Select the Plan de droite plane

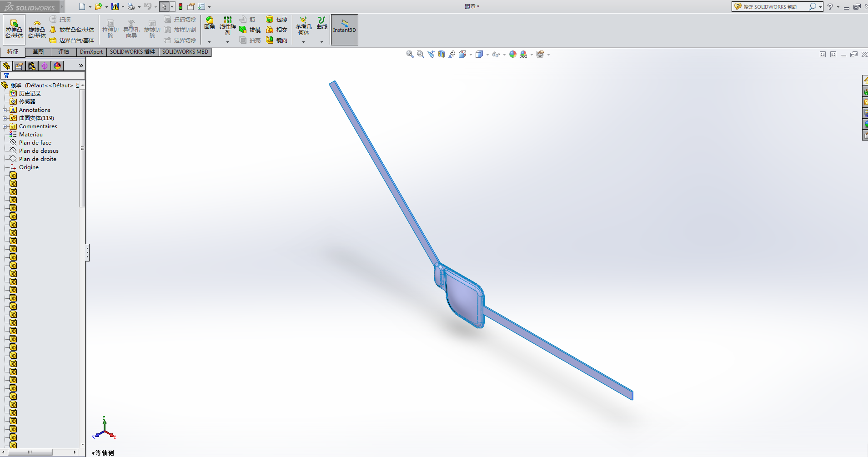pyautogui.click(x=38, y=159)
